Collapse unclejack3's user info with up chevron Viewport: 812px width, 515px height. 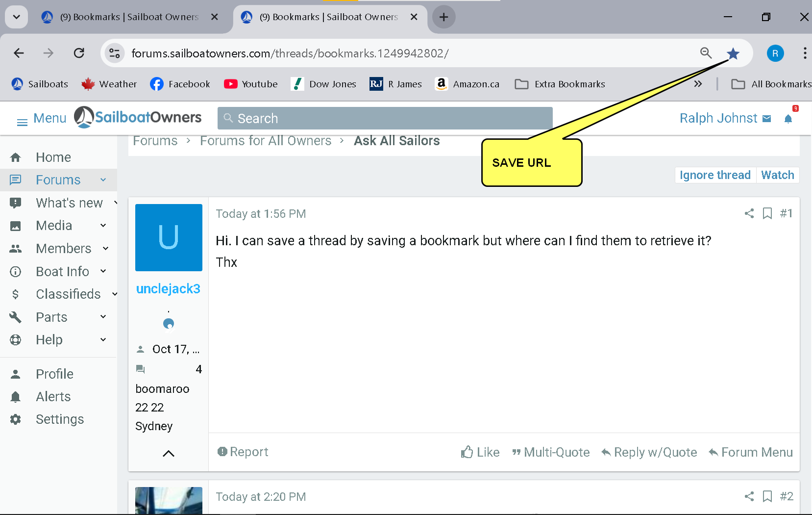click(x=168, y=453)
